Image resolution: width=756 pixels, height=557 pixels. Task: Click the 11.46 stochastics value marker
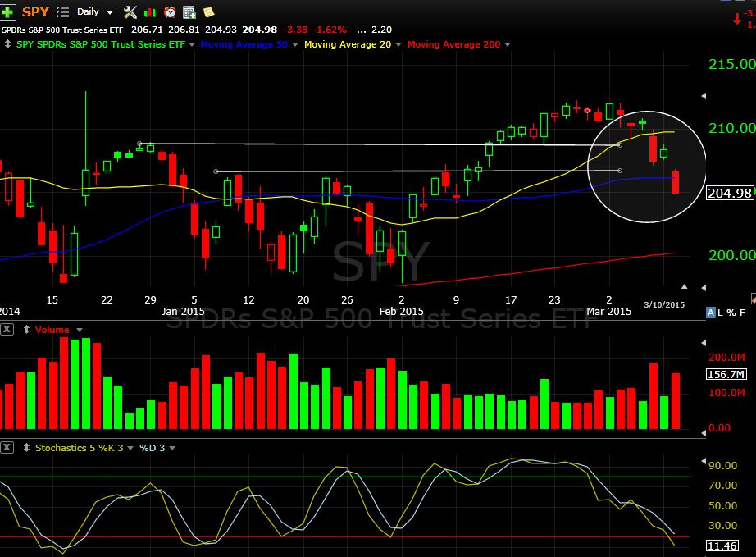(722, 546)
